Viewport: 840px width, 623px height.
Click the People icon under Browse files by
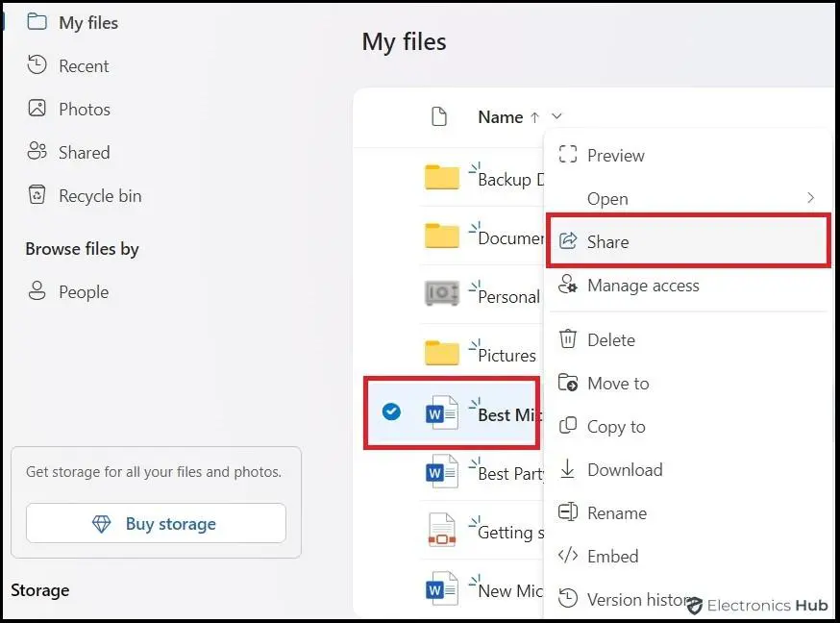(37, 291)
